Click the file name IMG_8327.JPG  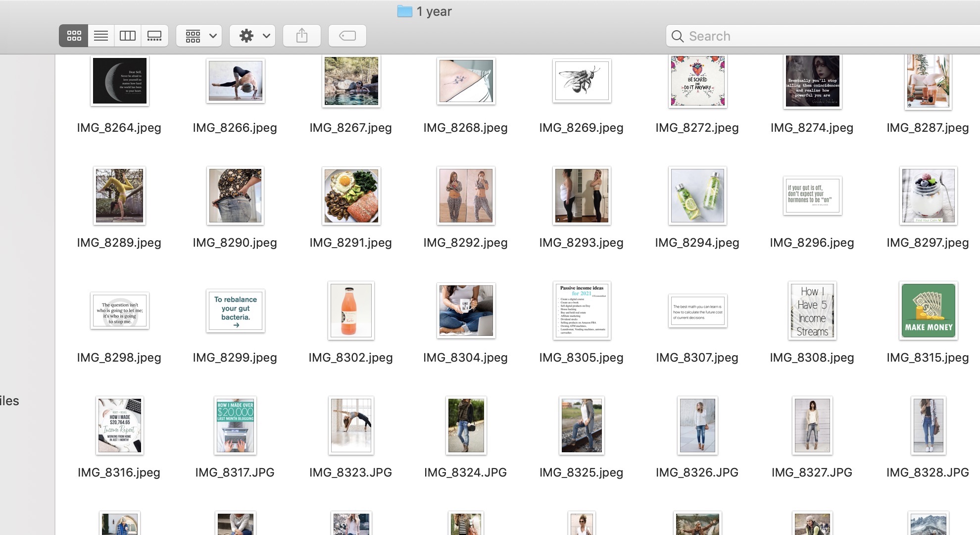click(812, 473)
